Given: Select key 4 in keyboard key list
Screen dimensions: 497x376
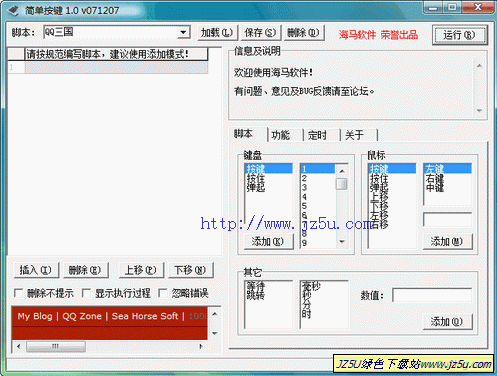Looking at the screenshot, I should [318, 197].
